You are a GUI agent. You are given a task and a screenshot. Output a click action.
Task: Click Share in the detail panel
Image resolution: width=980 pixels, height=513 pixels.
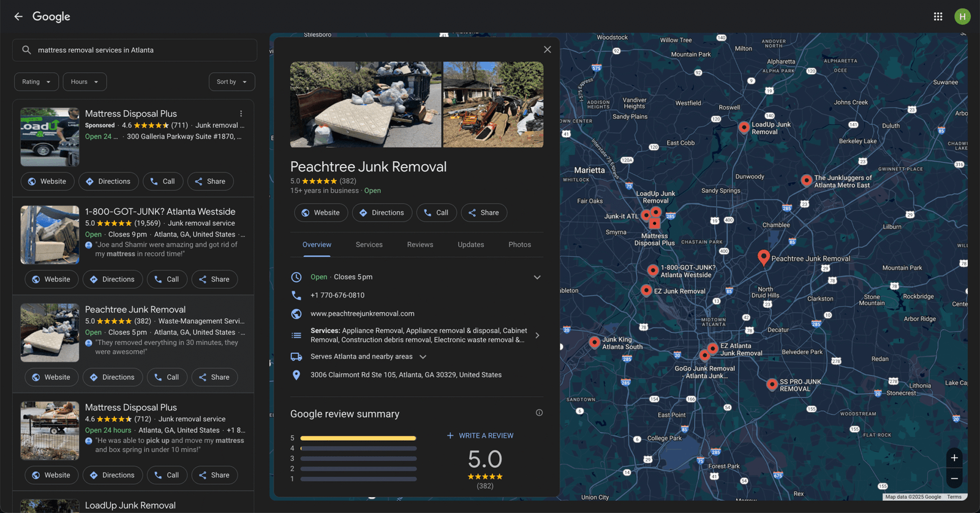[x=484, y=212]
